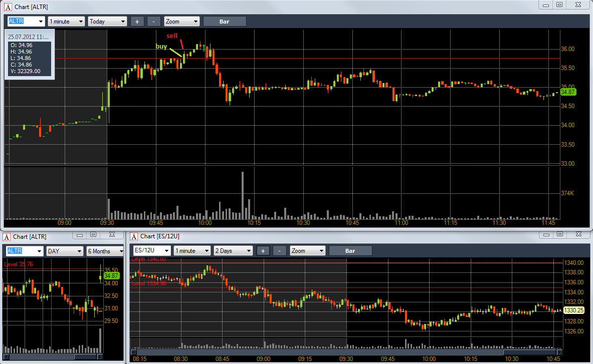
Task: Click the Bar button in main ALTR chart
Action: point(225,22)
